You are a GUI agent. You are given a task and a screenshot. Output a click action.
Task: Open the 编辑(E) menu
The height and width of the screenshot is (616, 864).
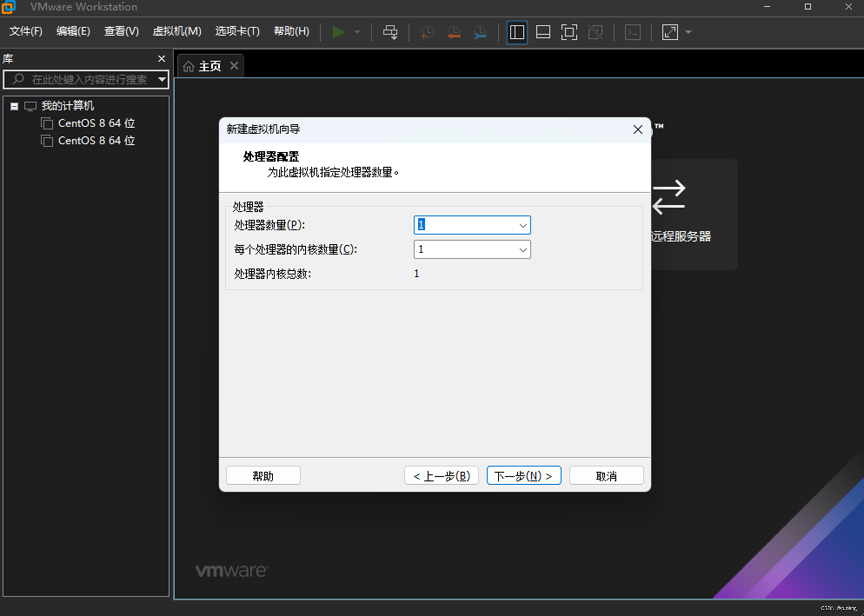[x=73, y=31]
